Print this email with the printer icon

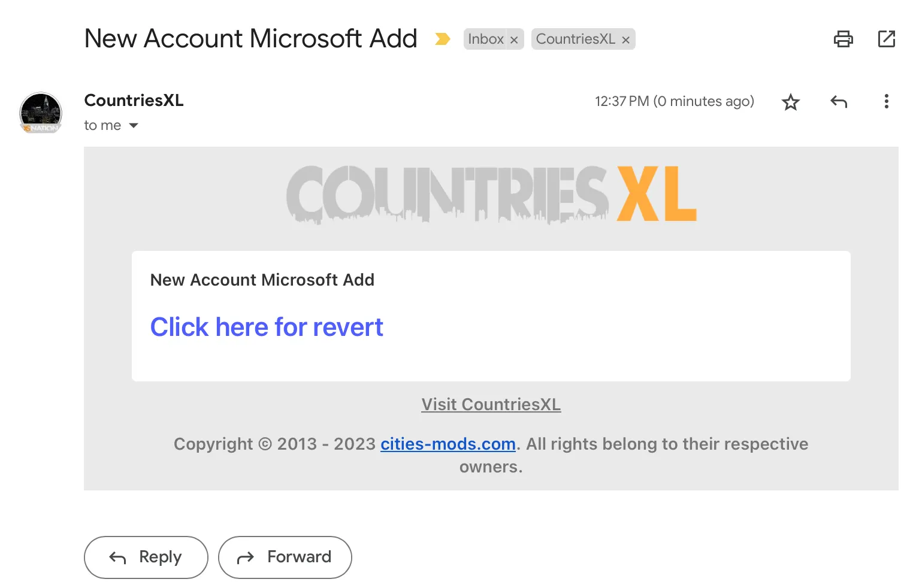(843, 39)
